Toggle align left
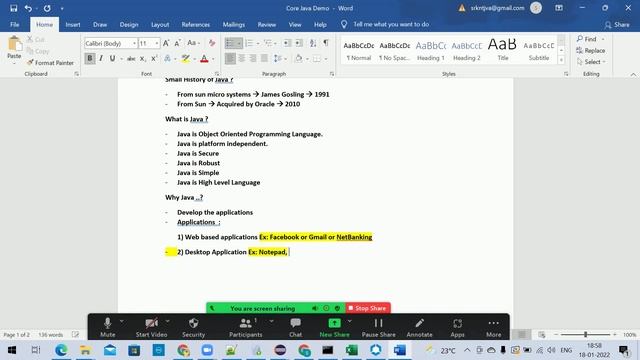 click(x=230, y=59)
